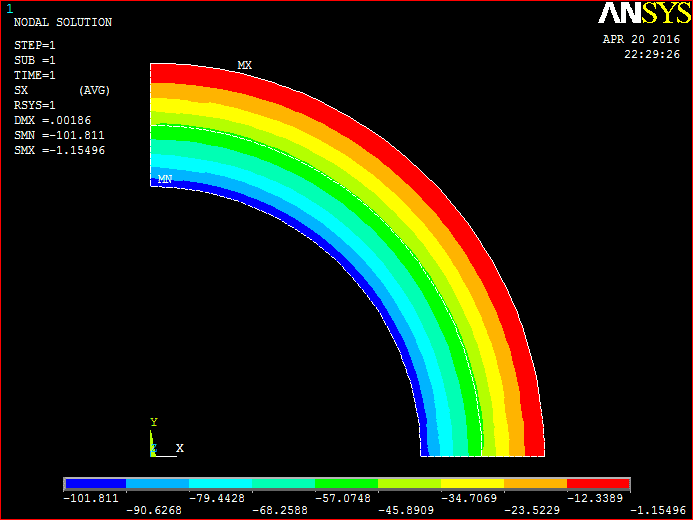Pick the orange swatch in contour legend

click(535, 483)
